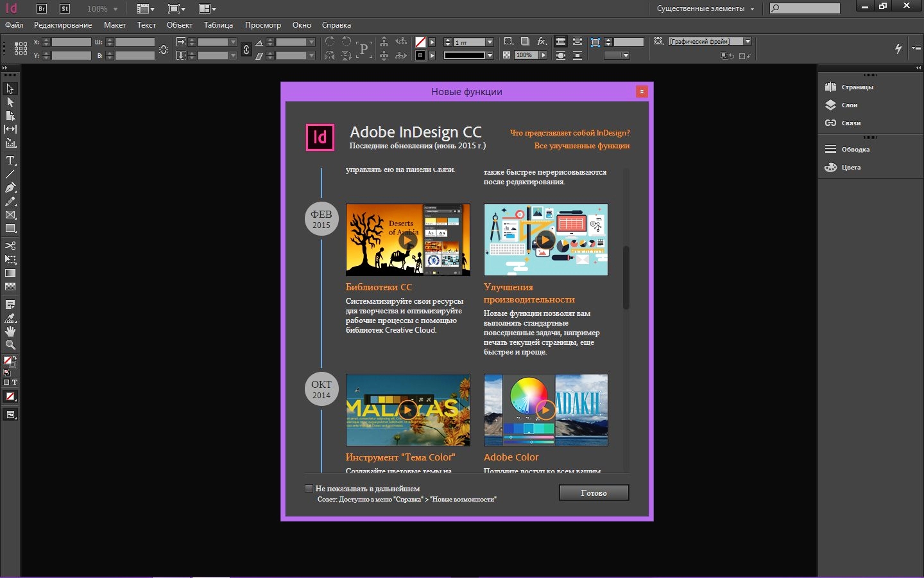Select the Zoom tool magnifier

[x=10, y=345]
